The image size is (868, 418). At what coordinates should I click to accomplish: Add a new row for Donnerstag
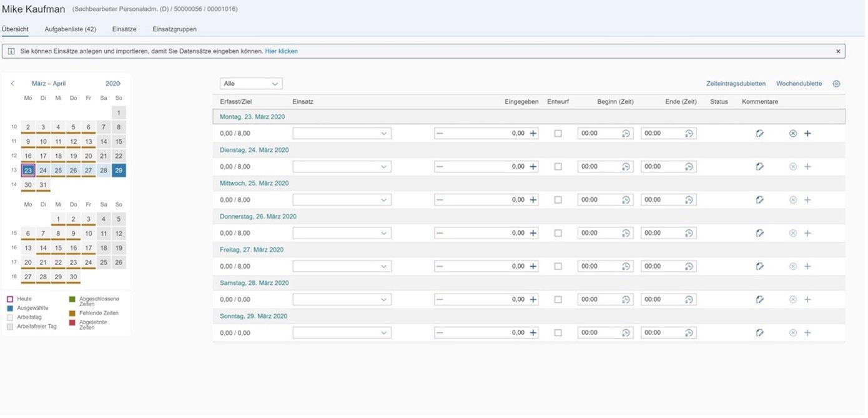807,233
